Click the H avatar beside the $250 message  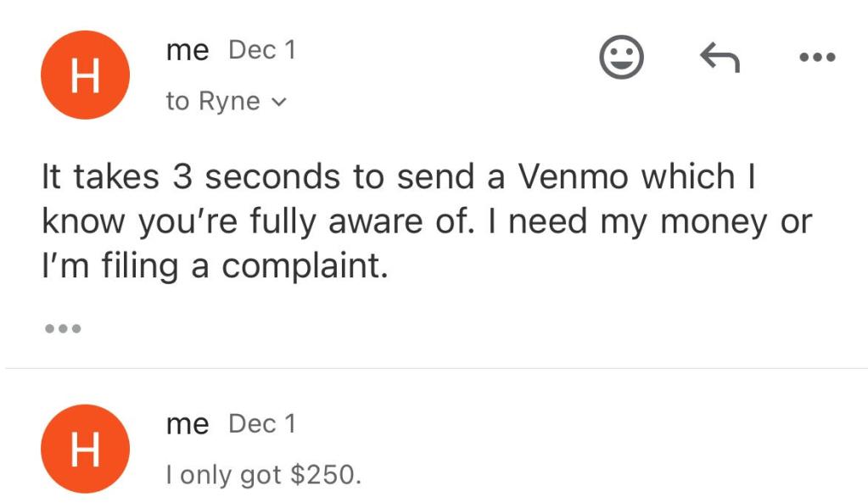85,449
